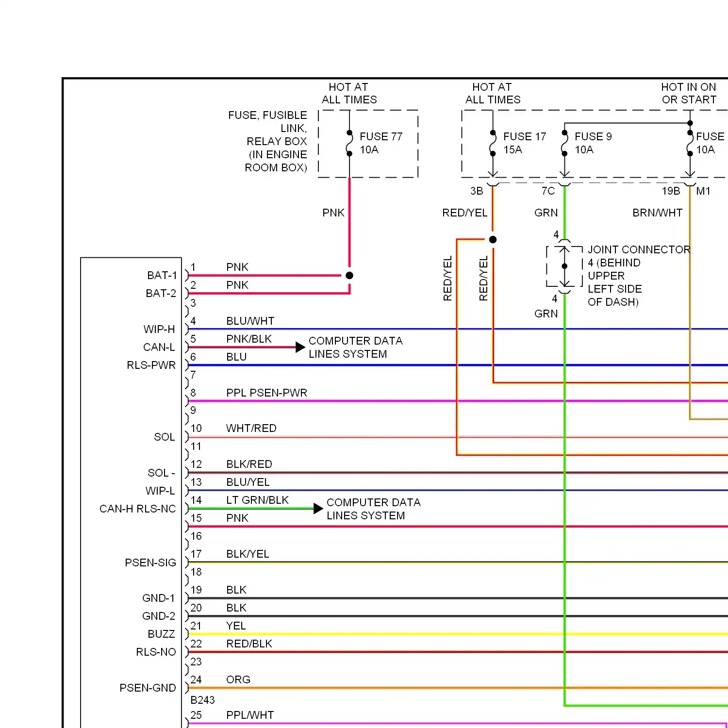Select the "WIP-H" terminal label
Viewport: 728px width, 728px height.
[159, 330]
